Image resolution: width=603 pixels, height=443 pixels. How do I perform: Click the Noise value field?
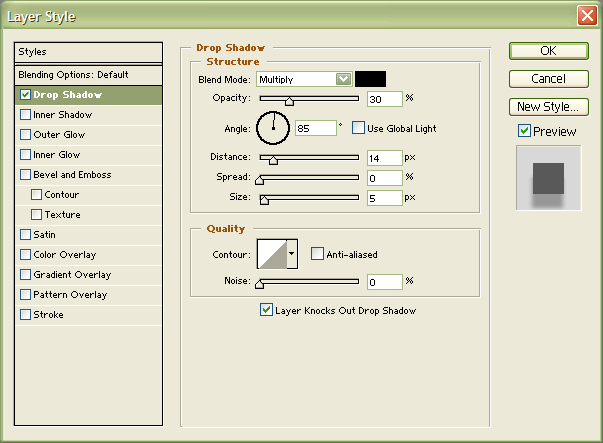pos(385,282)
